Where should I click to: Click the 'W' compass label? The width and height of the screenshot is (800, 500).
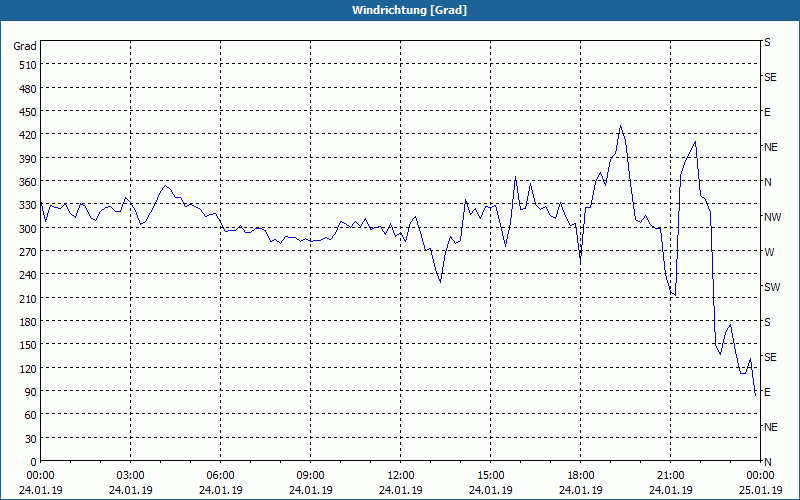pos(769,252)
